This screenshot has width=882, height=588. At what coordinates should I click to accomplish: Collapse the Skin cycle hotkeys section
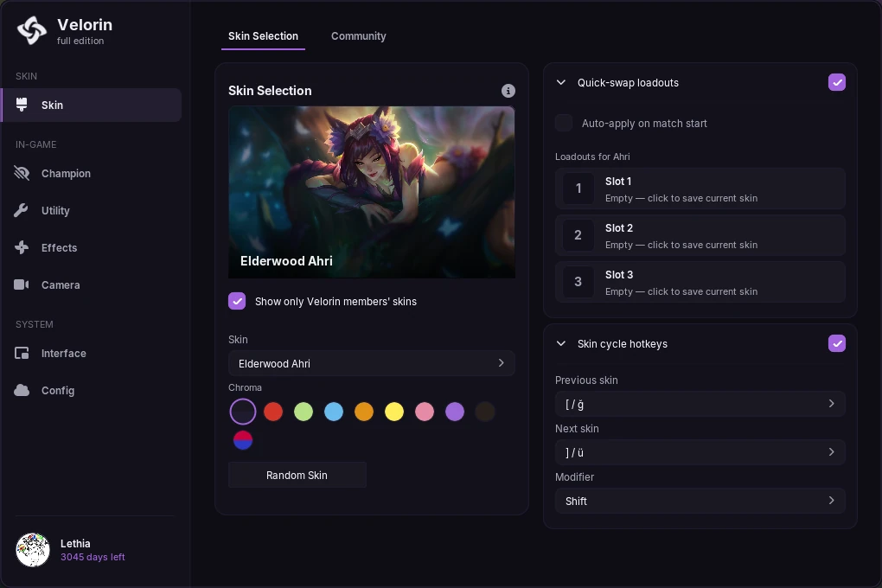(x=561, y=343)
